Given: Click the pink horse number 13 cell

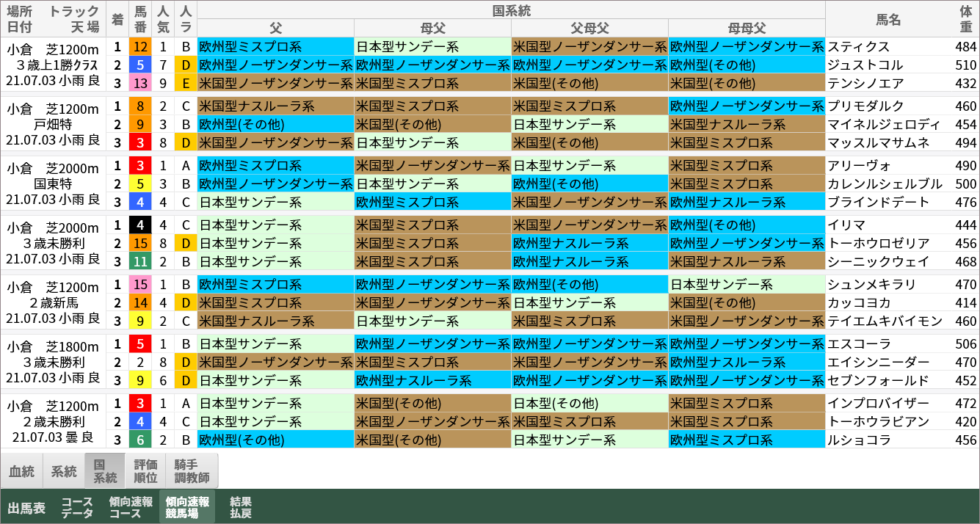Looking at the screenshot, I should tap(141, 83).
